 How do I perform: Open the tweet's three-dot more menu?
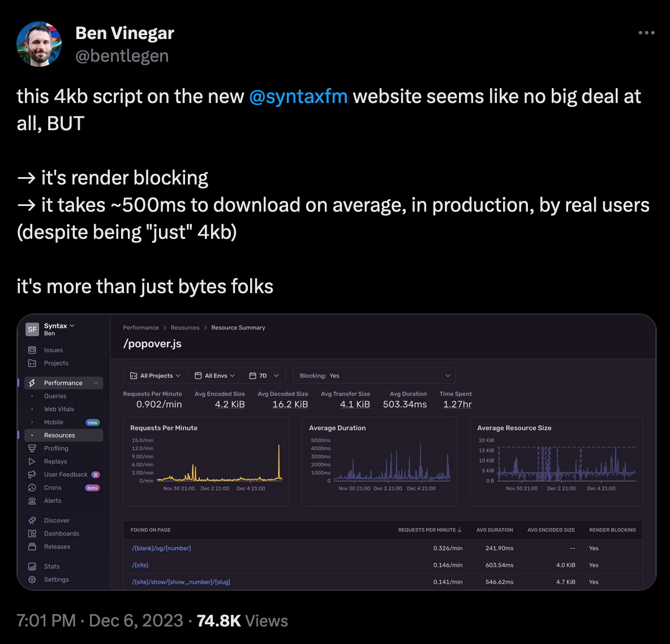click(646, 33)
